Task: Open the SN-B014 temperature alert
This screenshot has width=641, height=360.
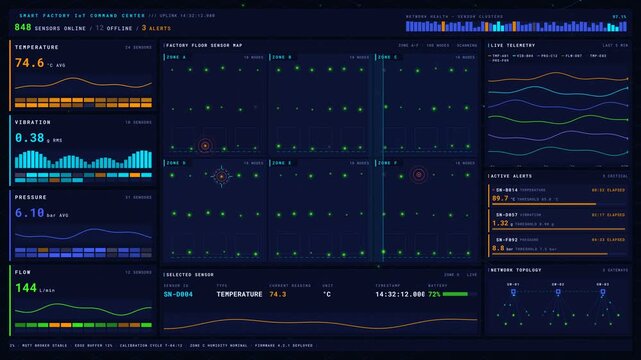Action: pyautogui.click(x=558, y=195)
